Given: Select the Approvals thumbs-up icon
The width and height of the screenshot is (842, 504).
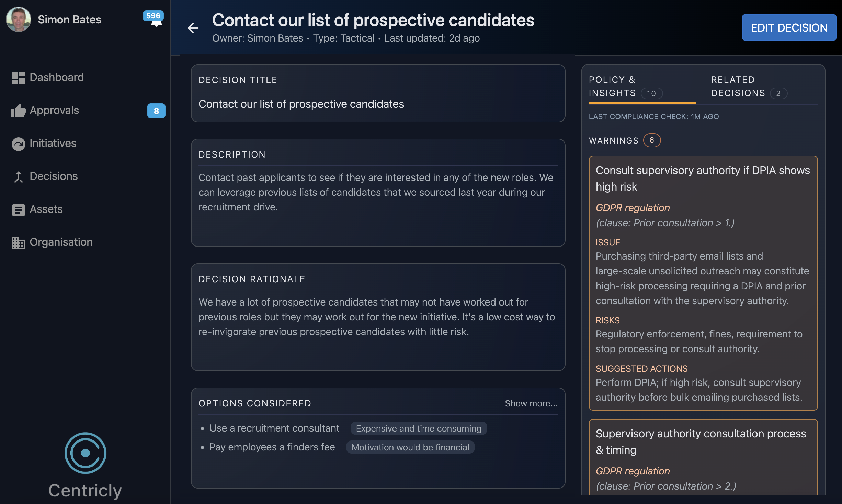Looking at the screenshot, I should pyautogui.click(x=18, y=111).
